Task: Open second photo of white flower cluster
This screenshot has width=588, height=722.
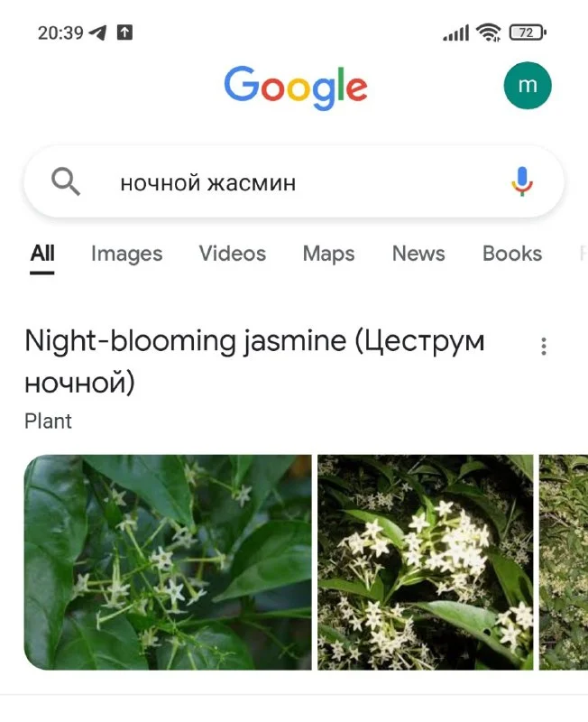Action: (425, 562)
